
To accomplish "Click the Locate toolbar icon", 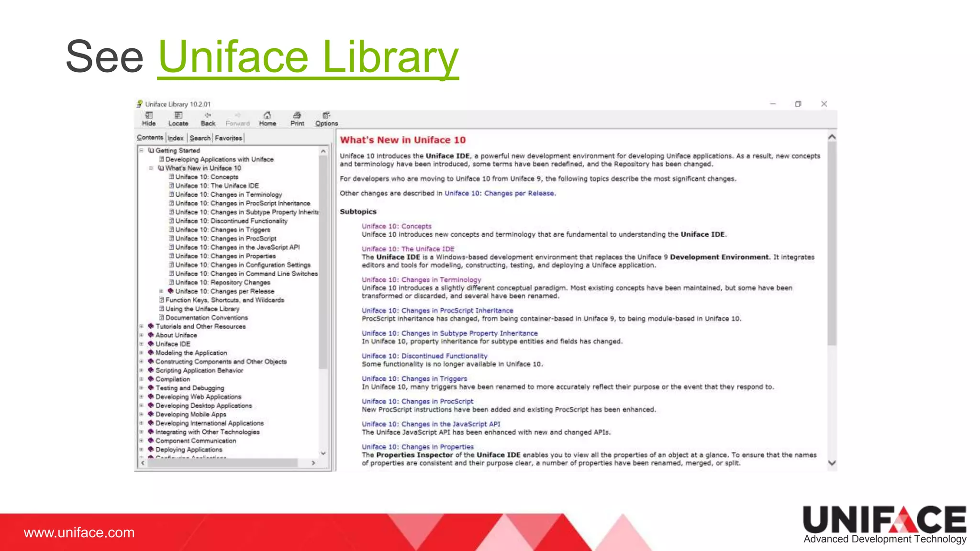I will tap(178, 115).
